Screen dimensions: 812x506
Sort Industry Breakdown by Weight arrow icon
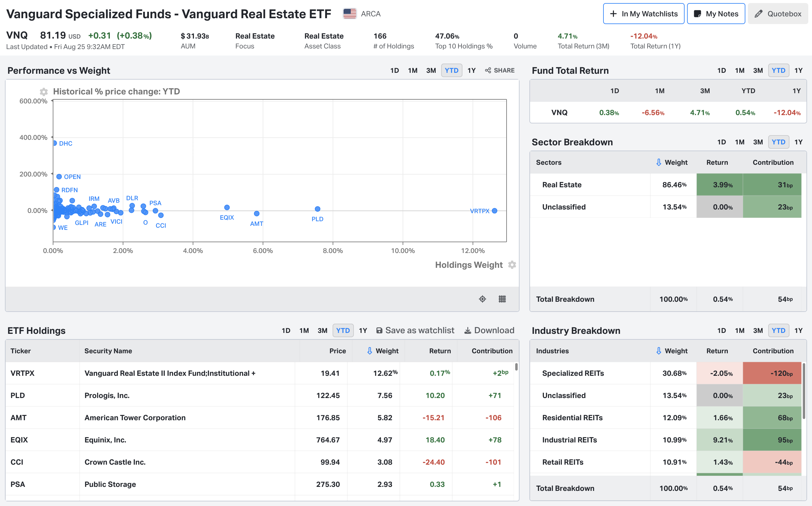coord(658,351)
